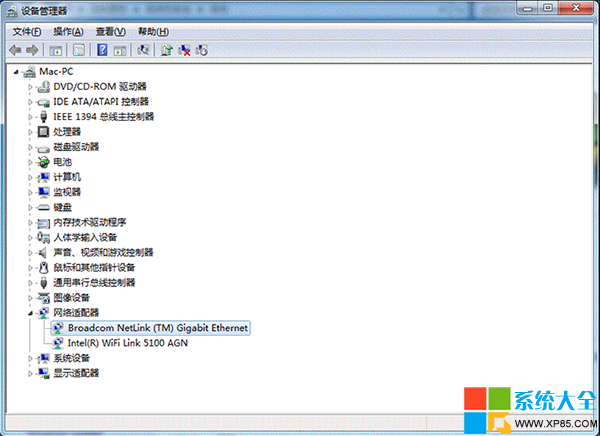
Task: Collapse the 网络适配器 node
Action: coord(30,313)
